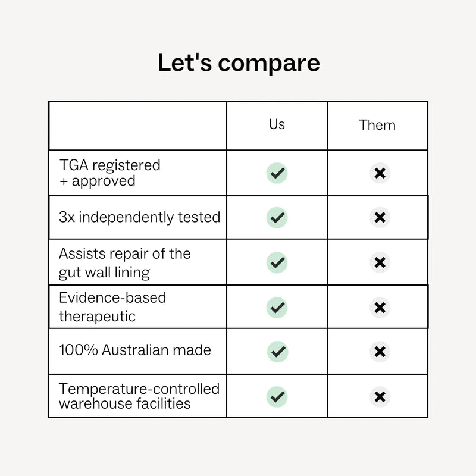
Task: Click the checkmark for Evidence-based therapeutic
Action: (x=277, y=307)
